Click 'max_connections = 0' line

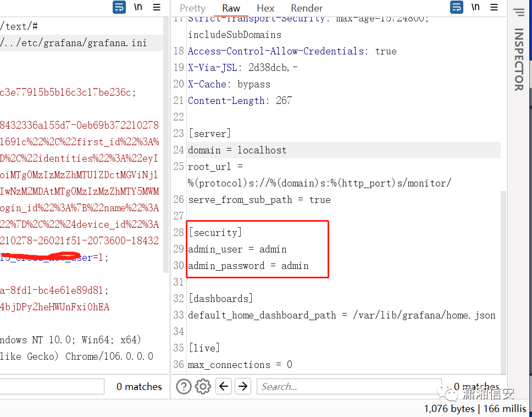240,365
